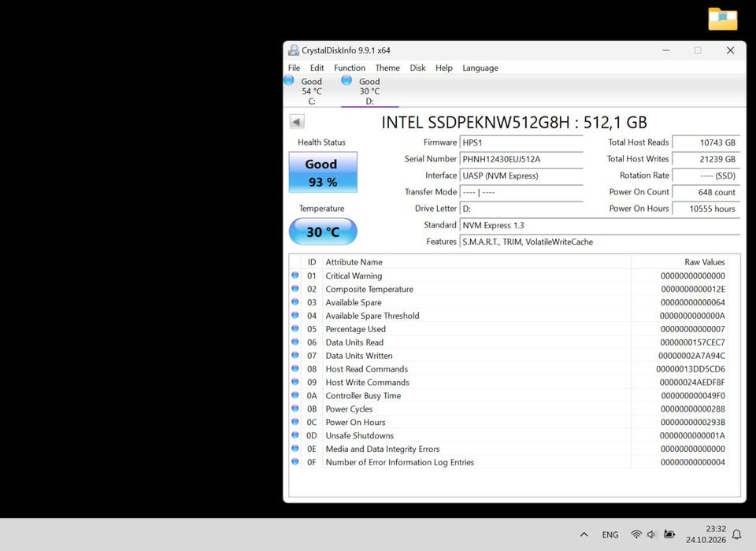Click the status orb for Composite Temperature
Image resolution: width=756 pixels, height=551 pixels.
(x=295, y=289)
